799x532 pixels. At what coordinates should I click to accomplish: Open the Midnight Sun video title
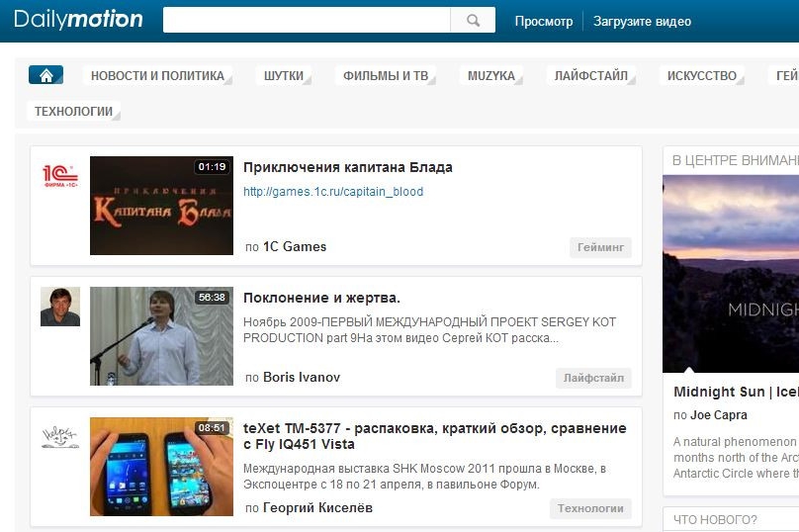(736, 392)
